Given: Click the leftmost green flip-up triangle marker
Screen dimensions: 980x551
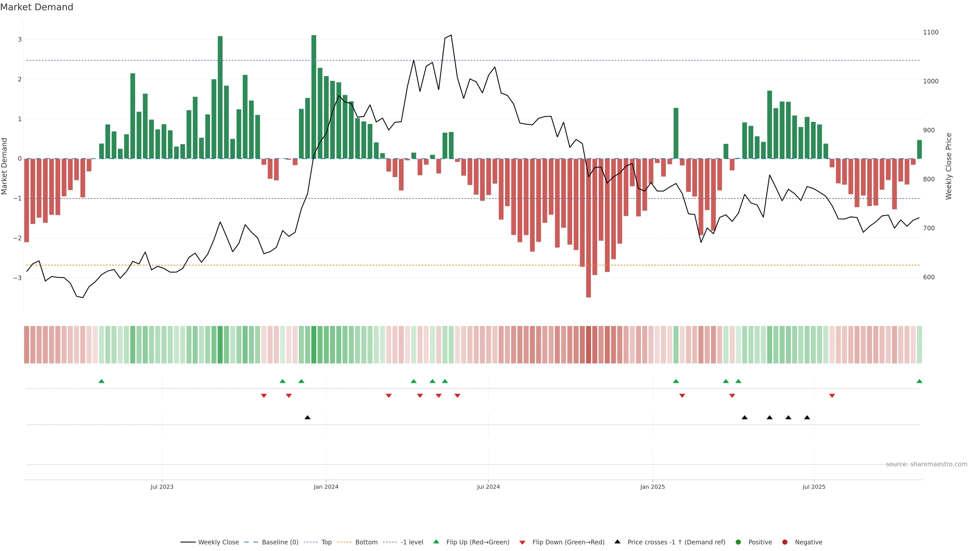Looking at the screenshot, I should [x=101, y=381].
